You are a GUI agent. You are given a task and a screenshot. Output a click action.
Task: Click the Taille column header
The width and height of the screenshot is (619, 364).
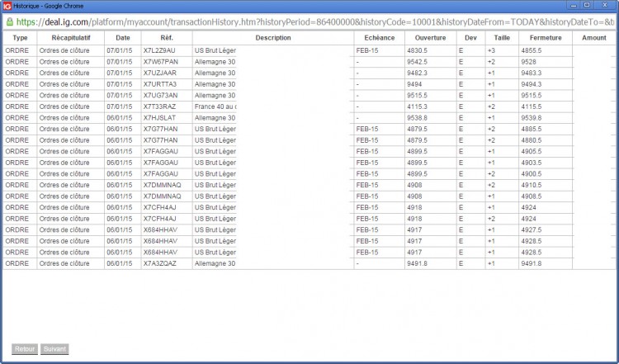tap(502, 38)
